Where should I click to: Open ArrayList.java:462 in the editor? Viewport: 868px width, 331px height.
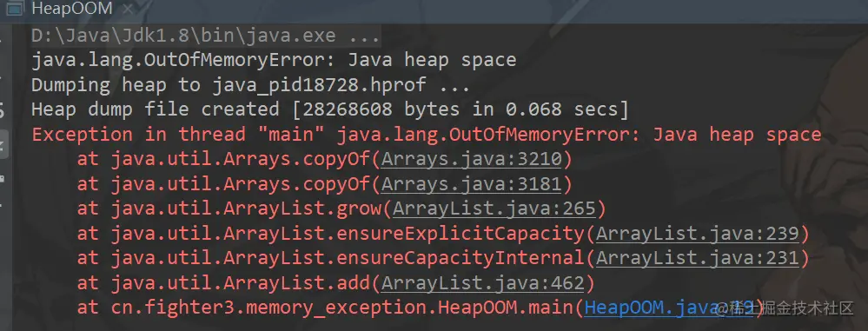tap(483, 283)
